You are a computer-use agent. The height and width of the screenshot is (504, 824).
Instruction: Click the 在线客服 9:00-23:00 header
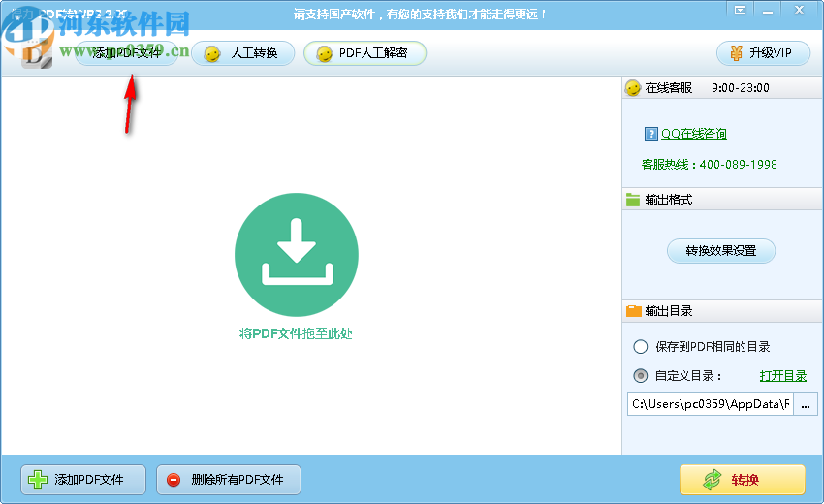[x=722, y=88]
